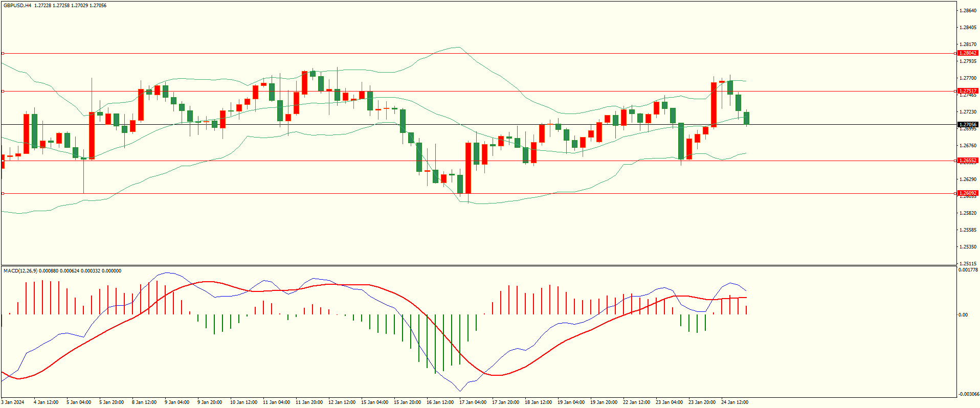This screenshot has width=980, height=408.
Task: Grab left-end handle of the 1.28042 line
Action: pyautogui.click(x=3, y=53)
